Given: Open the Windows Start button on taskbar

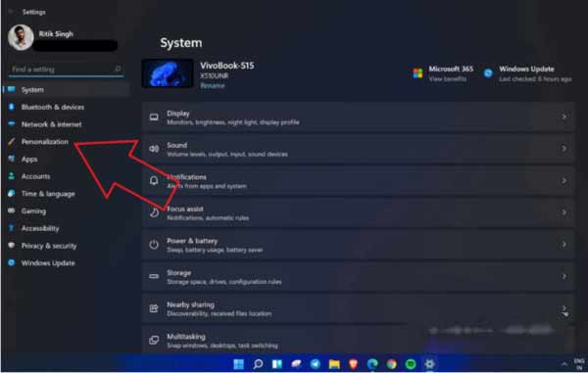Looking at the screenshot, I should tap(238, 363).
